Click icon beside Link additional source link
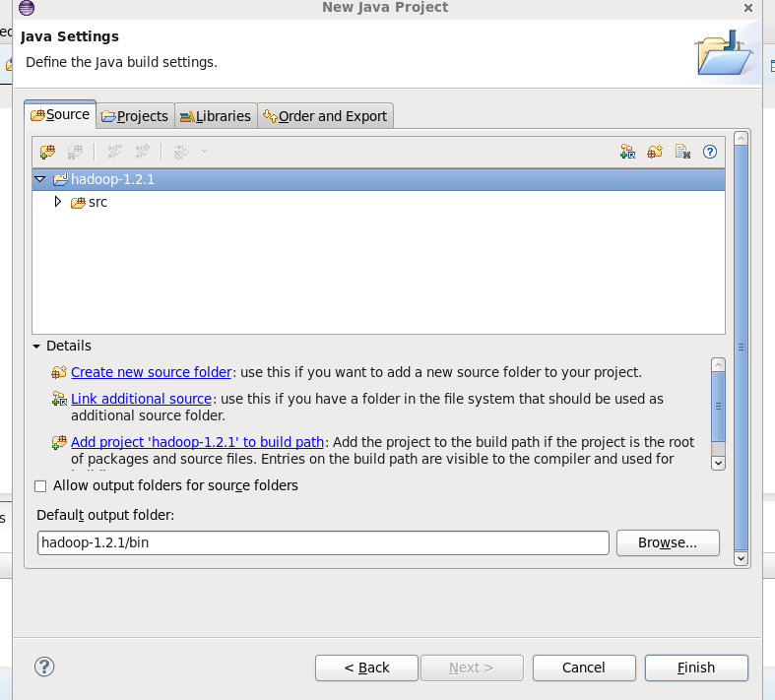 click(x=59, y=399)
